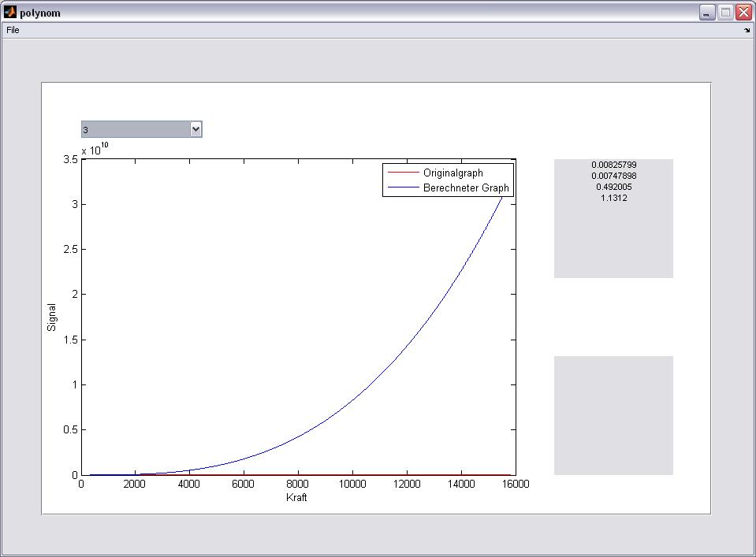
Task: Expand the polynomial degree dropdown arrow
Action: [x=196, y=129]
